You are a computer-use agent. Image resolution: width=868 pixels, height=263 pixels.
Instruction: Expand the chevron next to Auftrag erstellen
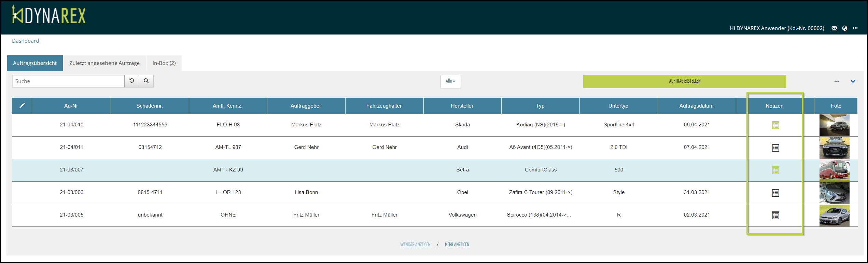(853, 81)
